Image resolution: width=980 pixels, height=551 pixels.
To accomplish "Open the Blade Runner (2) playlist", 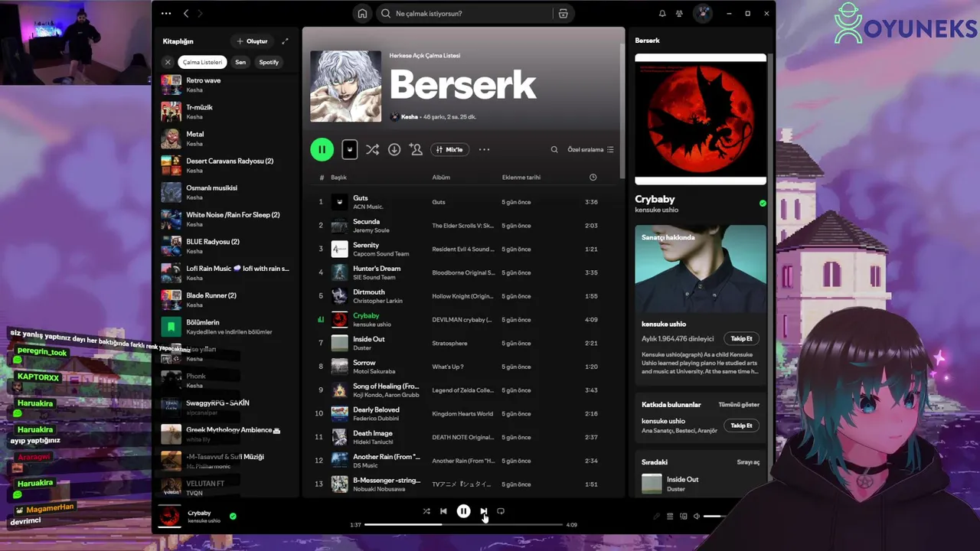I will pyautogui.click(x=225, y=300).
